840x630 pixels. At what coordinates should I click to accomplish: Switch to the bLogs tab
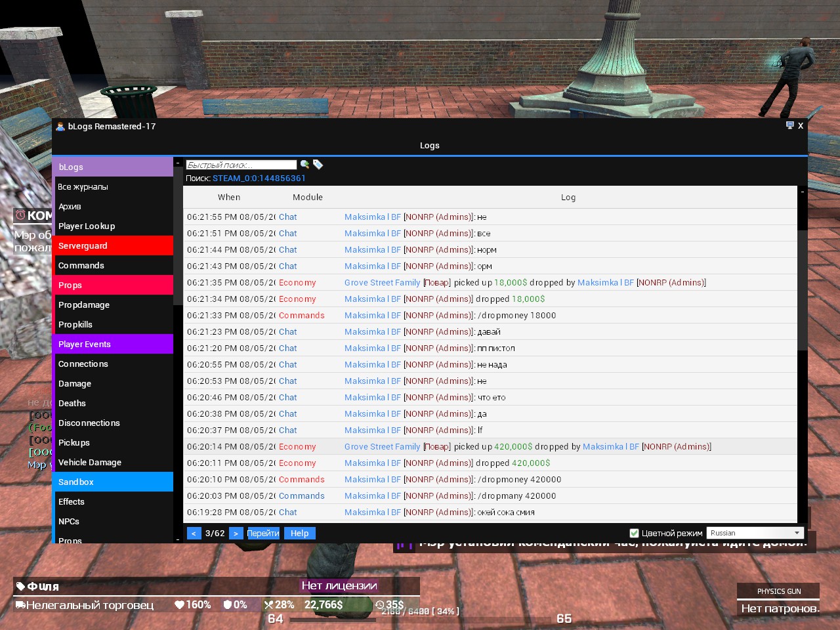click(x=70, y=167)
